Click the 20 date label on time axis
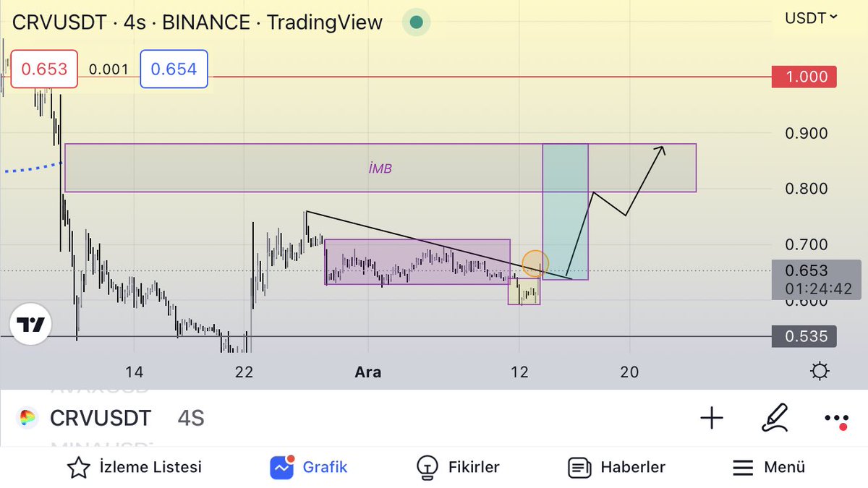Image resolution: width=868 pixels, height=488 pixels. [x=629, y=372]
